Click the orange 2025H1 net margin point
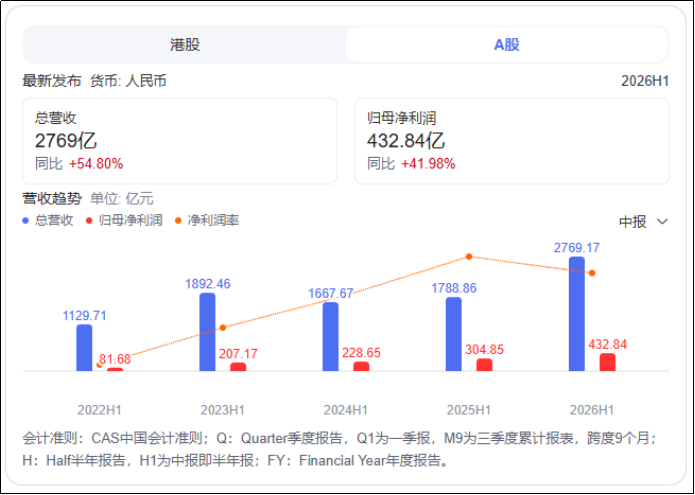695x495 pixels. tap(469, 257)
